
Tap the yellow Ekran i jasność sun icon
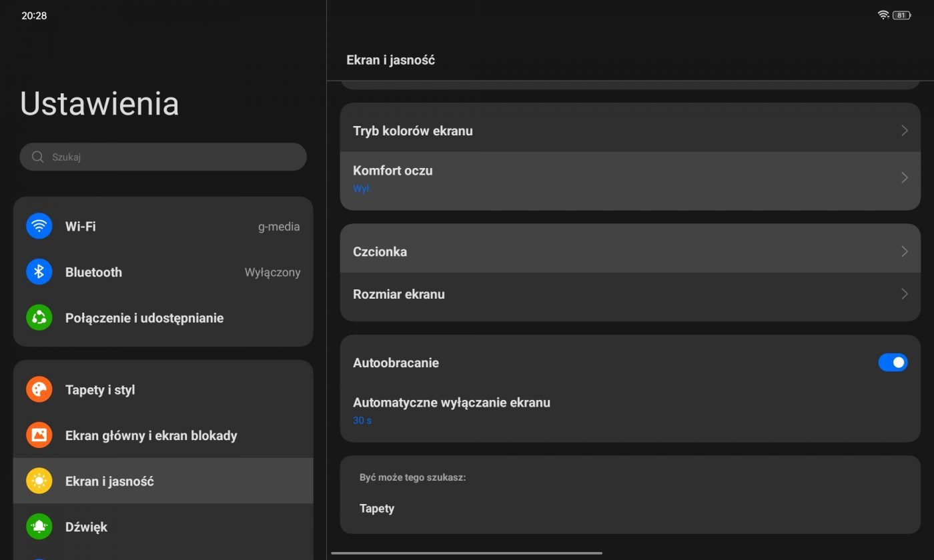(39, 481)
